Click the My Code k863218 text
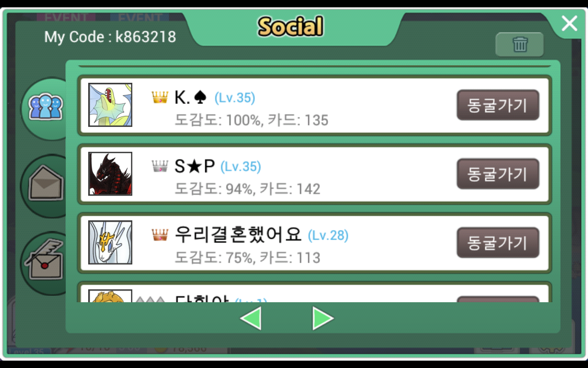588x368 pixels. tap(110, 37)
